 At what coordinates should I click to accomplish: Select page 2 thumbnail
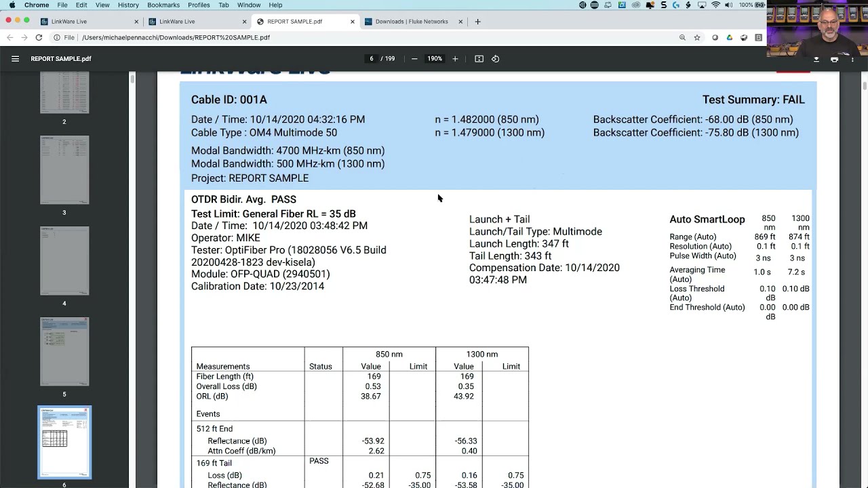click(x=64, y=93)
